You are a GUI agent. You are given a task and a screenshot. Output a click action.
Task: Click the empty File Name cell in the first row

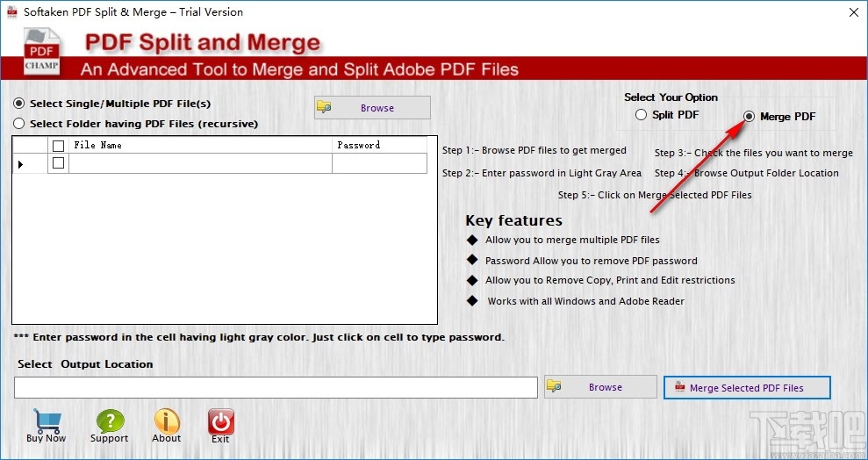point(200,163)
